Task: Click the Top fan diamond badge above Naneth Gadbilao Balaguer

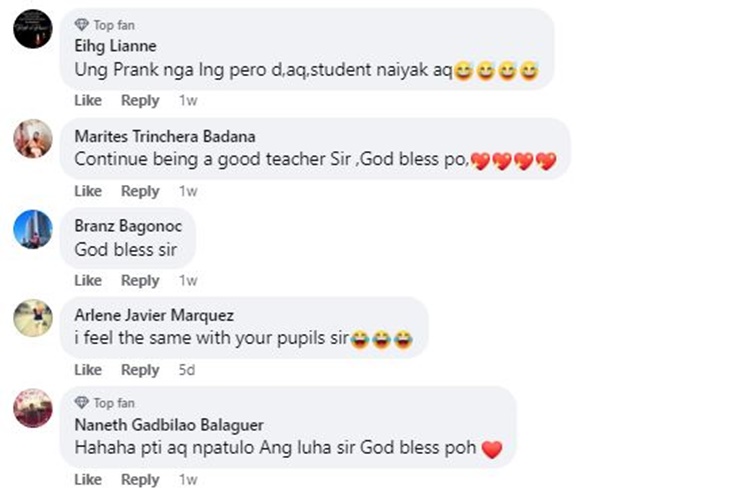Action: coord(82,403)
